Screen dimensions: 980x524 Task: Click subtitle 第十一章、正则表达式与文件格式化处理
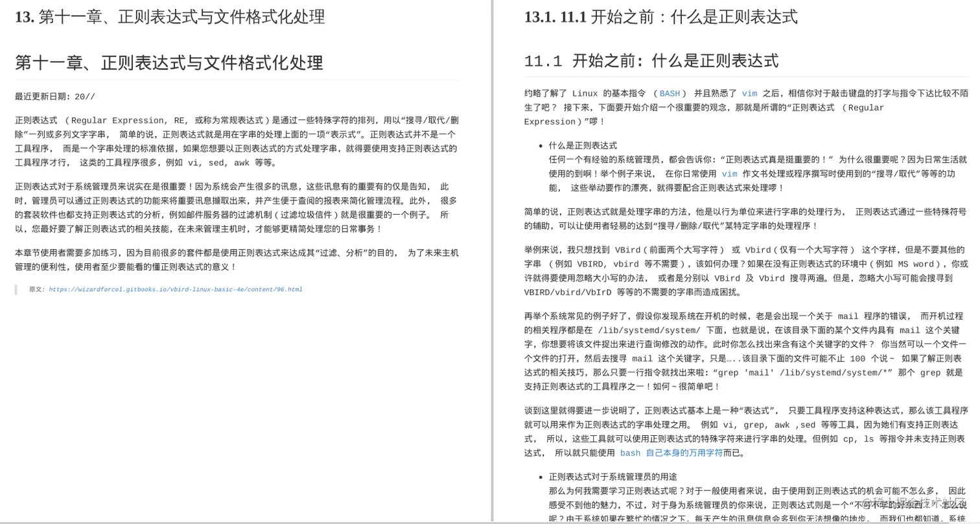[x=169, y=63]
